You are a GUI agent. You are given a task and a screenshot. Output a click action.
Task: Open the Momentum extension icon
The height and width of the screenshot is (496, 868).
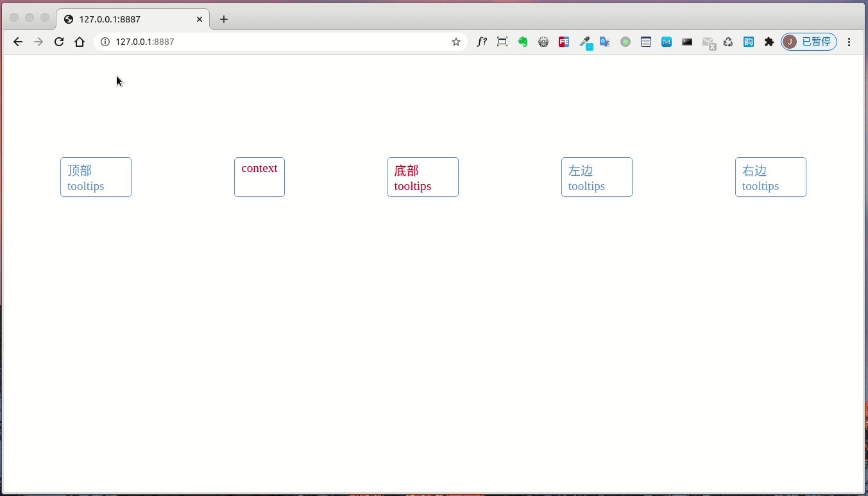[x=667, y=42]
